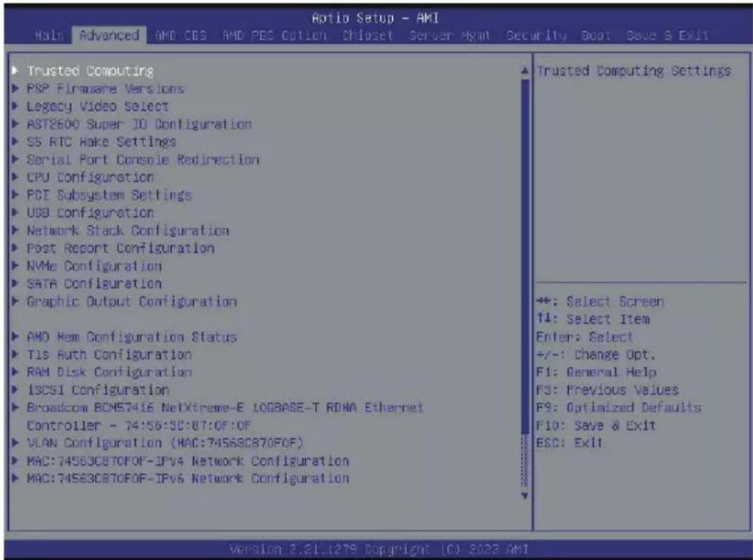This screenshot has width=753, height=560.
Task: Open Trusted Computing submenu
Action: coord(90,71)
